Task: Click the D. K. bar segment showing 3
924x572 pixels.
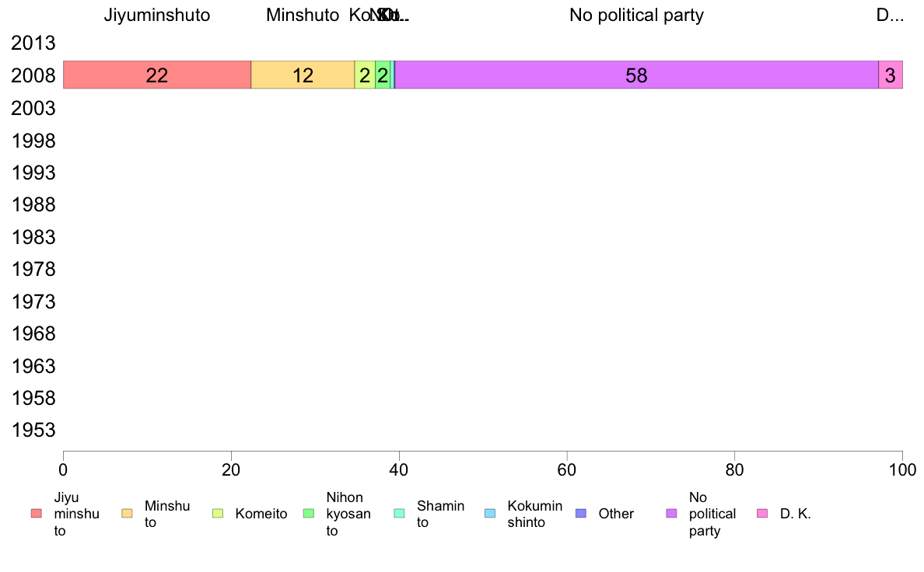Action: 891,75
